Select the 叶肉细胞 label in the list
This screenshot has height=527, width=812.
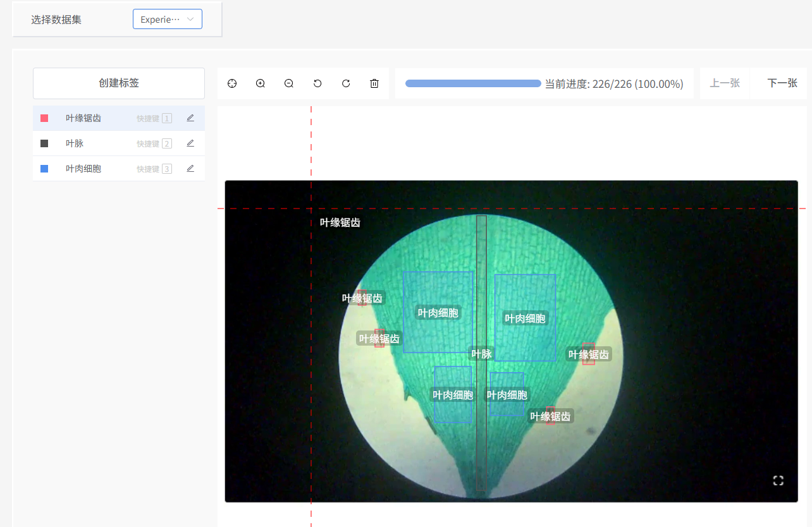click(83, 169)
